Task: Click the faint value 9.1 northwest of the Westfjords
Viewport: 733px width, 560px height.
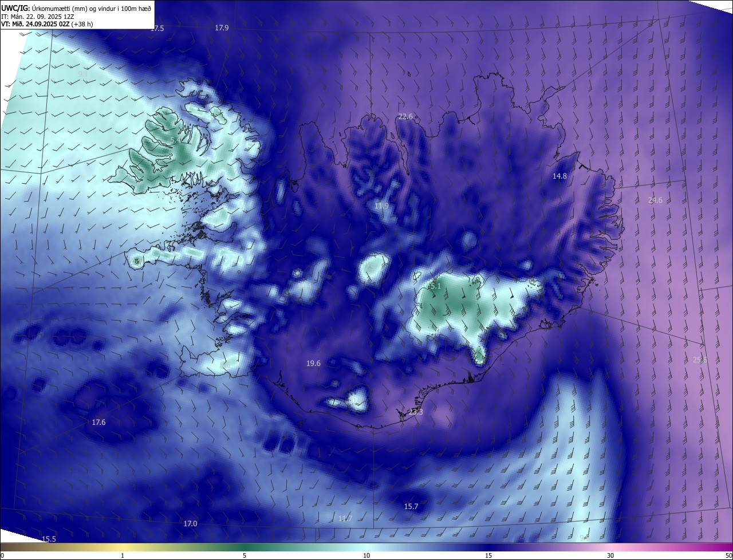Action: coord(83,74)
